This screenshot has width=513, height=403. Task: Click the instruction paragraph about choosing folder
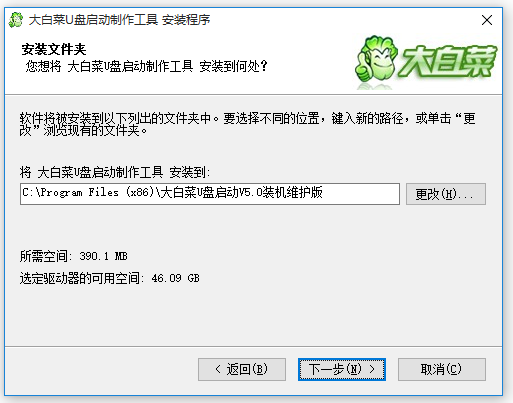pos(247,124)
